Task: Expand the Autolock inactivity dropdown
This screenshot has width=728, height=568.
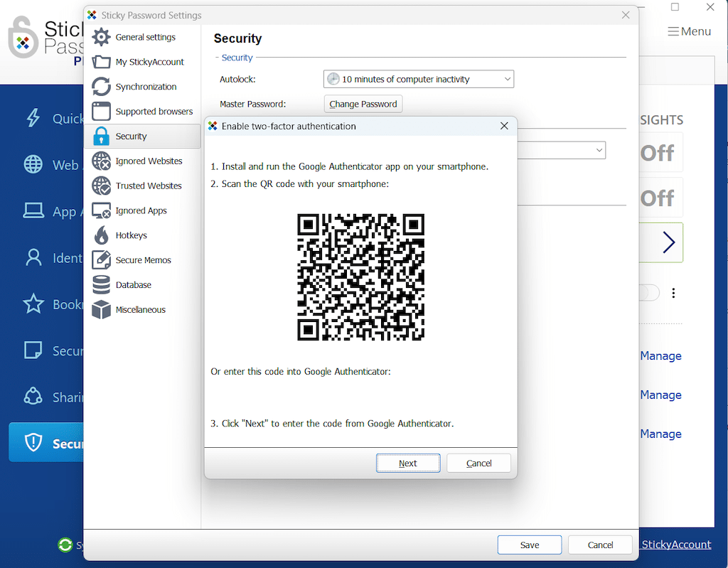Action: tap(418, 79)
